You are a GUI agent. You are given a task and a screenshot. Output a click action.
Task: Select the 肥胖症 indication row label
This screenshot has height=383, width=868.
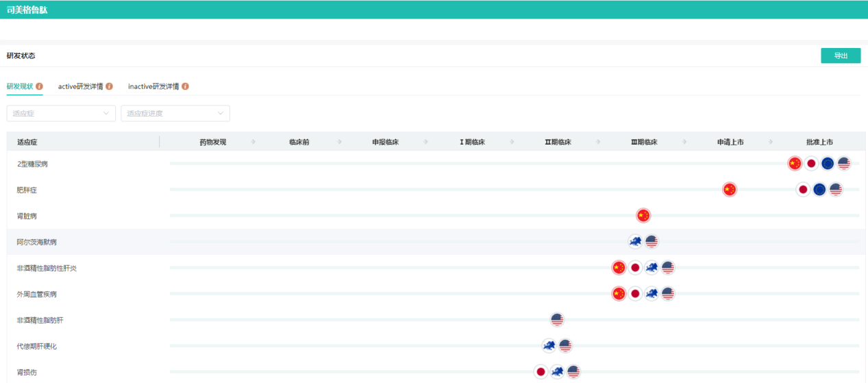(x=27, y=190)
